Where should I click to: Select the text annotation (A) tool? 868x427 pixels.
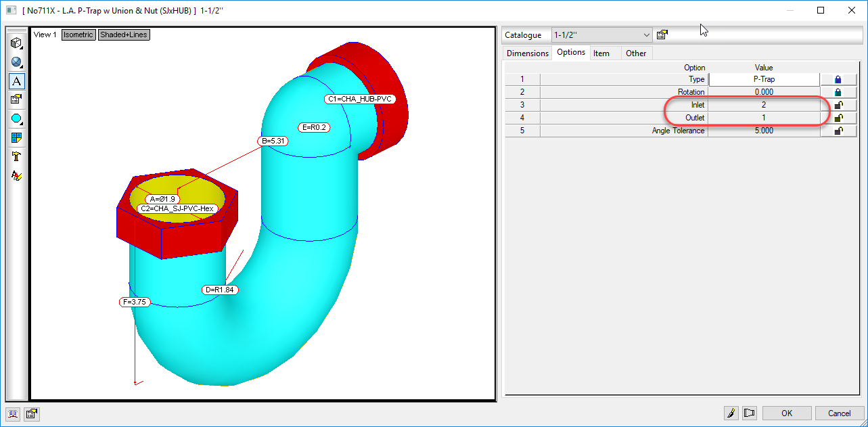[x=16, y=81]
